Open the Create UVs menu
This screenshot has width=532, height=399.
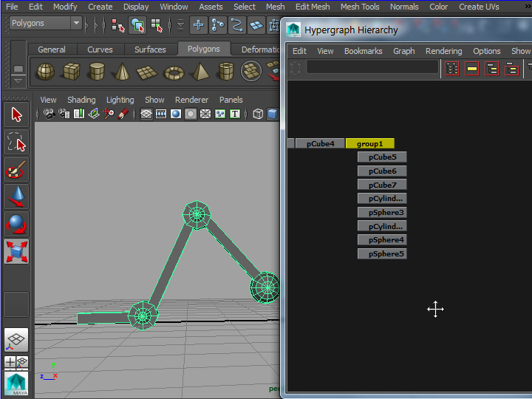pos(479,7)
